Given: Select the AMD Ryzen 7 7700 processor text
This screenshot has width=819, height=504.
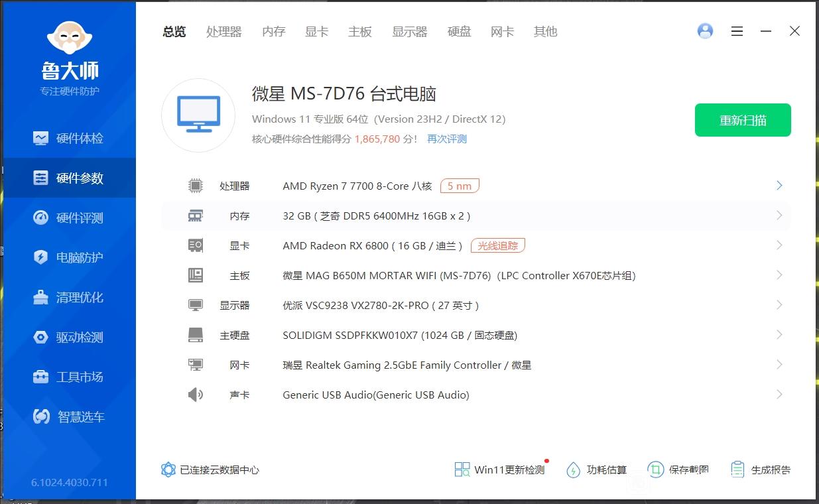Looking at the screenshot, I should [x=357, y=186].
